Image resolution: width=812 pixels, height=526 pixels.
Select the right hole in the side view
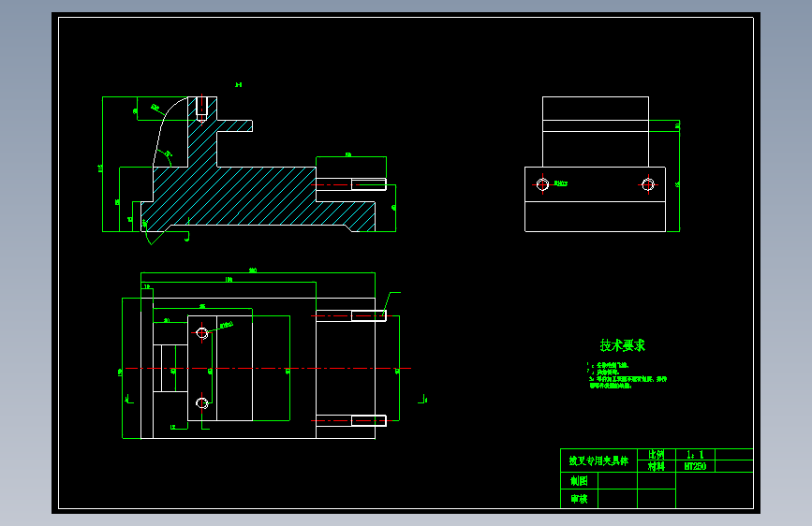(x=648, y=184)
